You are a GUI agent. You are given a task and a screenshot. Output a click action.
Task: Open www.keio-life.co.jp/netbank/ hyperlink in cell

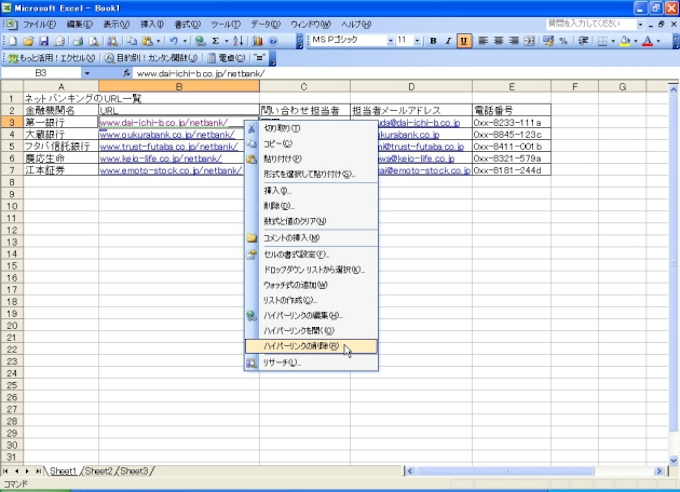point(160,158)
